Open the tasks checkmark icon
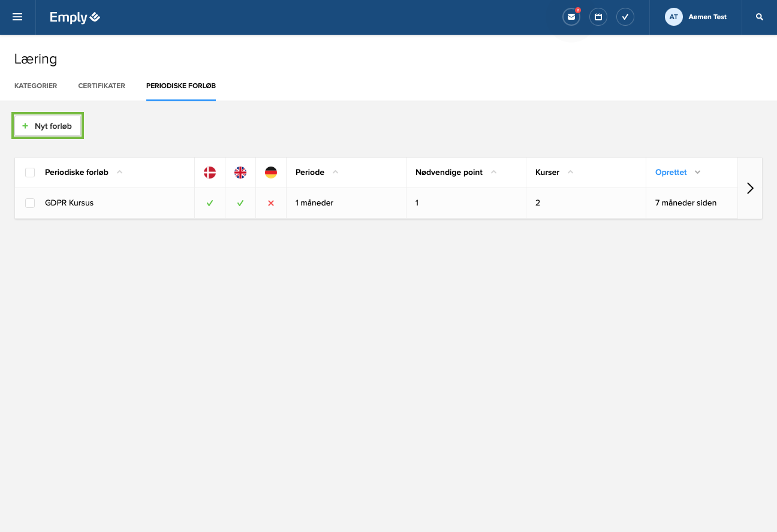 coord(625,17)
